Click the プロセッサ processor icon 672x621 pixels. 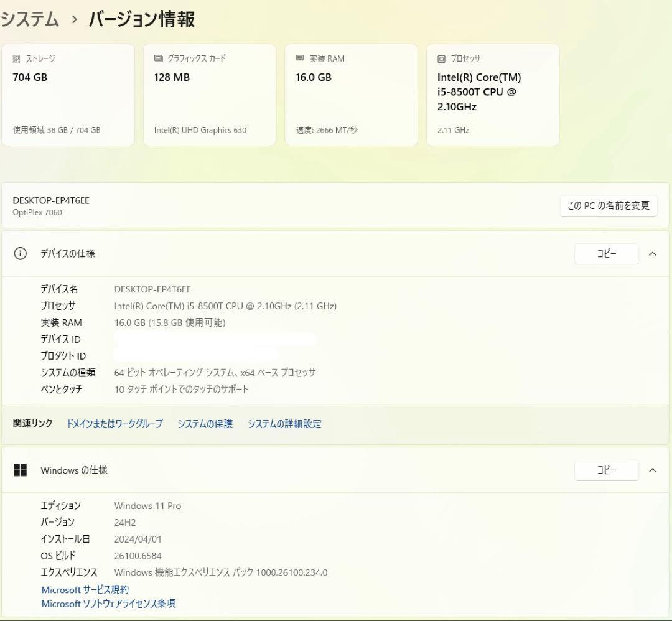pyautogui.click(x=441, y=58)
